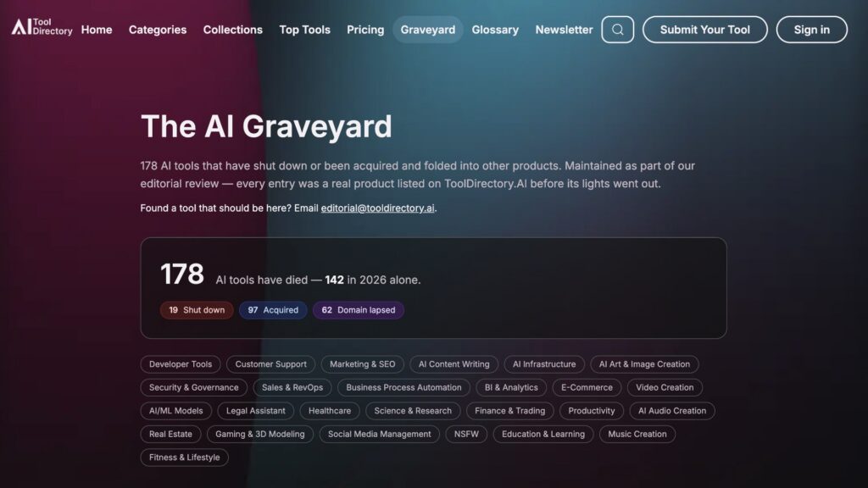Go to the Newsletter page
This screenshot has width=868, height=488.
tap(564, 30)
